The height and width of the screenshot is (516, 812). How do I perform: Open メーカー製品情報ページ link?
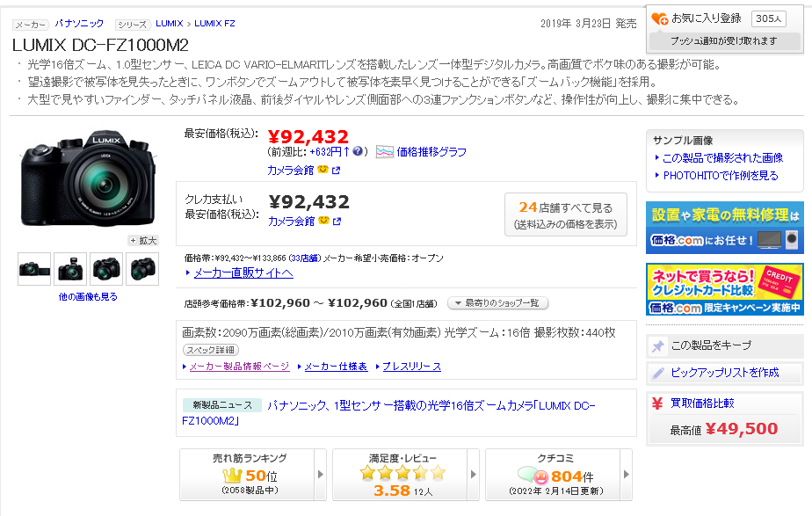coord(239,367)
